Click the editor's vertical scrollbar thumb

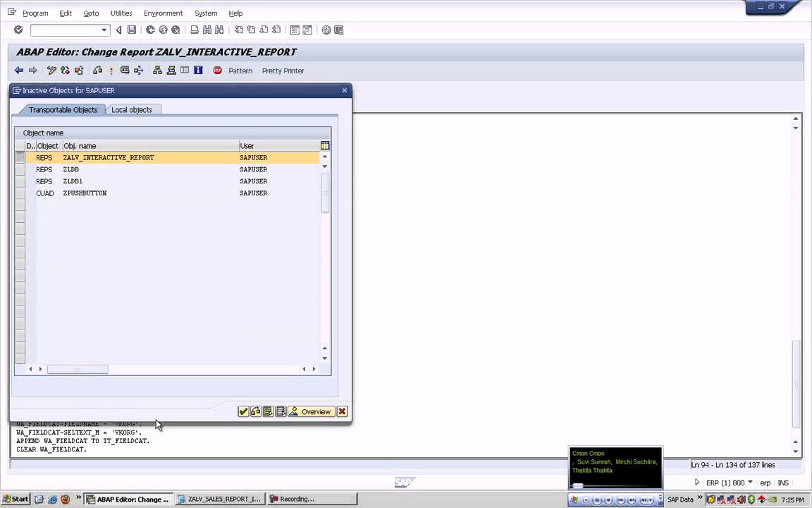795,384
